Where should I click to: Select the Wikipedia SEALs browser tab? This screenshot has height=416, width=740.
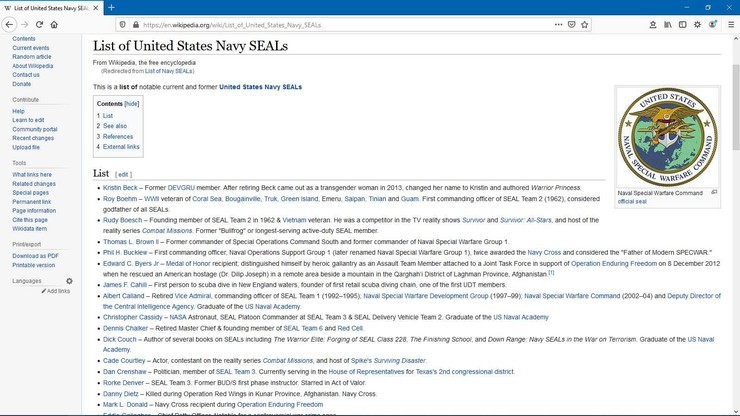(50, 7)
